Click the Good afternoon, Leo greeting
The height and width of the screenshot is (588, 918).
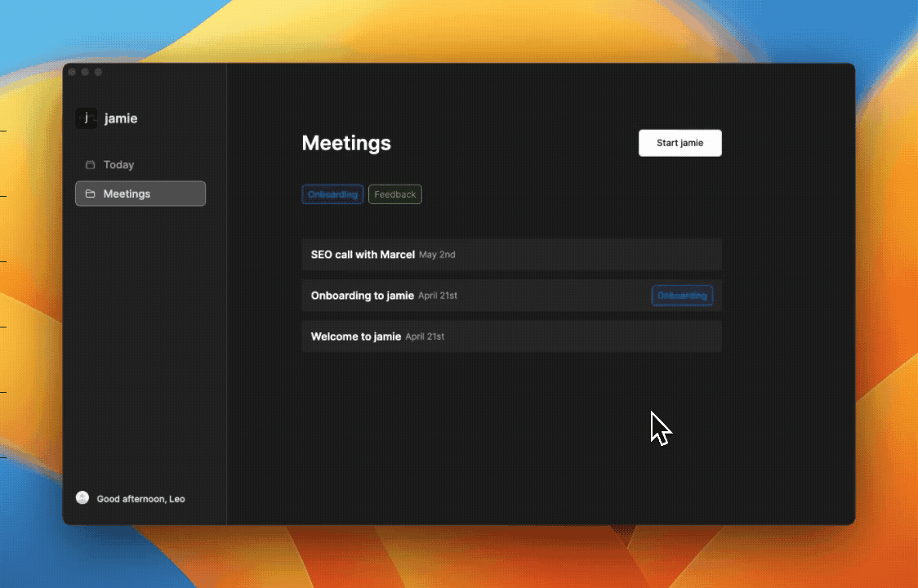[141, 499]
